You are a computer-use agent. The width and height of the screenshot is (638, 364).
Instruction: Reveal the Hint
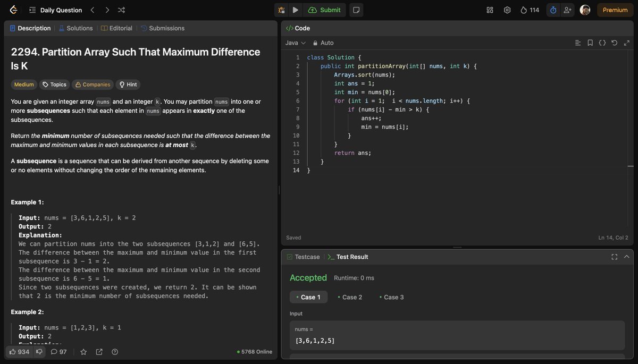click(x=128, y=84)
